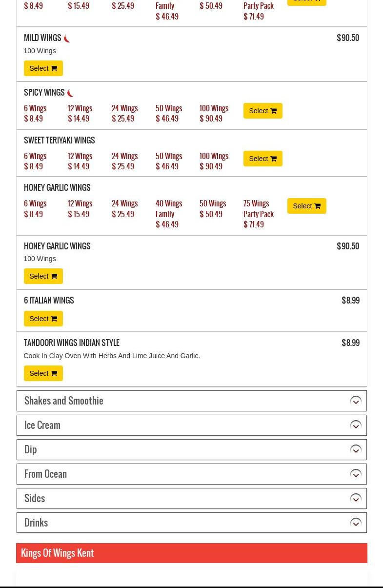
Task: Select Mild Wings 100 Wings item
Action: [x=43, y=68]
